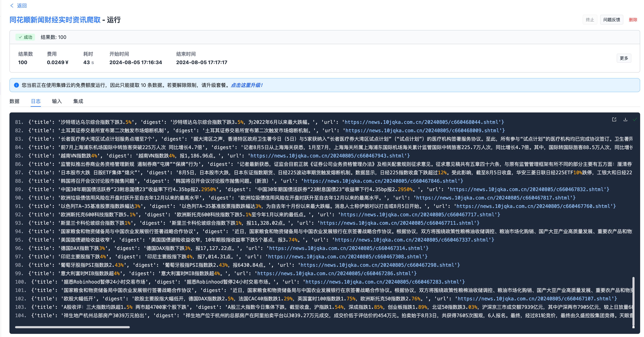The image size is (644, 337).
Task: Switch to the 集成 tab
Action: coord(78,101)
